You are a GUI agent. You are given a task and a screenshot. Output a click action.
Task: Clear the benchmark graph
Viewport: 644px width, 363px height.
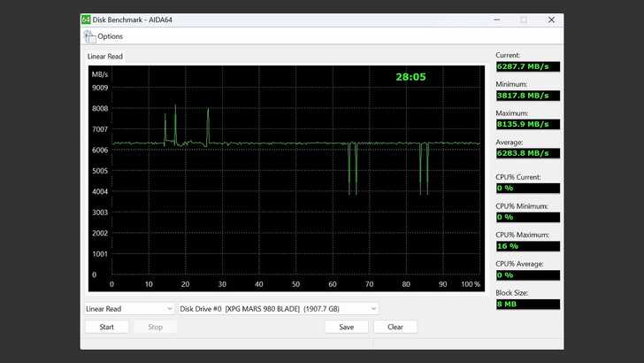click(x=395, y=327)
